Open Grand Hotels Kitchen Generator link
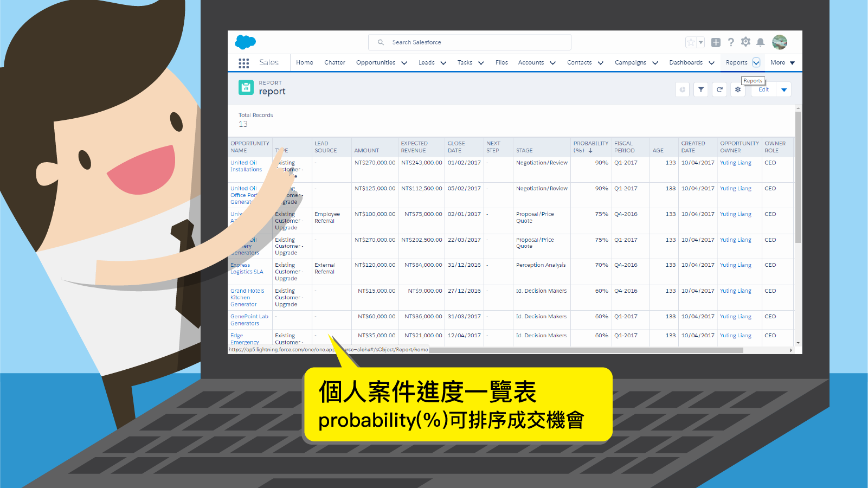The height and width of the screenshot is (488, 868). pyautogui.click(x=247, y=298)
